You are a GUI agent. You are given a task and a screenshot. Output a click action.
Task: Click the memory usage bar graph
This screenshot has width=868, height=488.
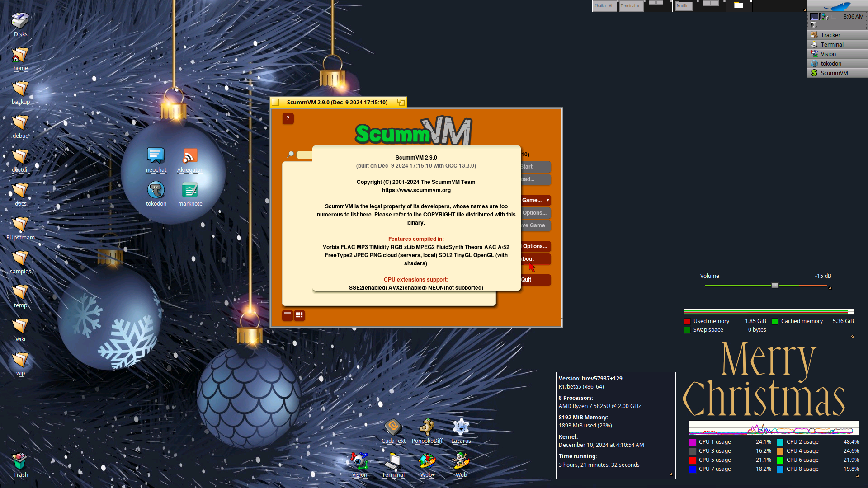click(x=769, y=312)
